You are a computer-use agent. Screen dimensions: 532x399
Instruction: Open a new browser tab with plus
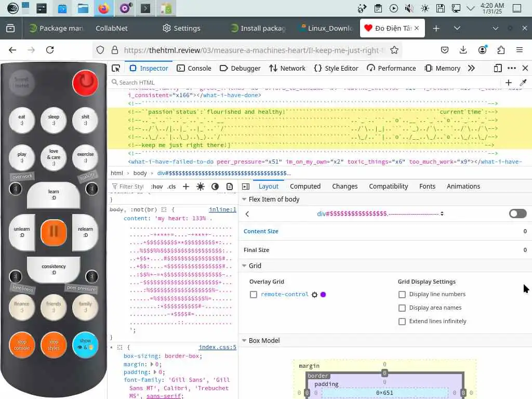[x=436, y=28]
